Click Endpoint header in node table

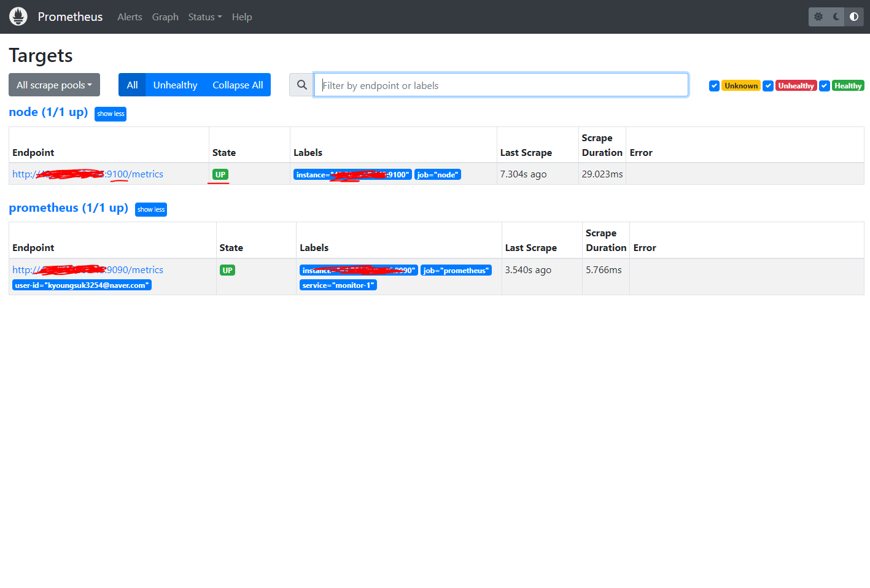pos(33,152)
